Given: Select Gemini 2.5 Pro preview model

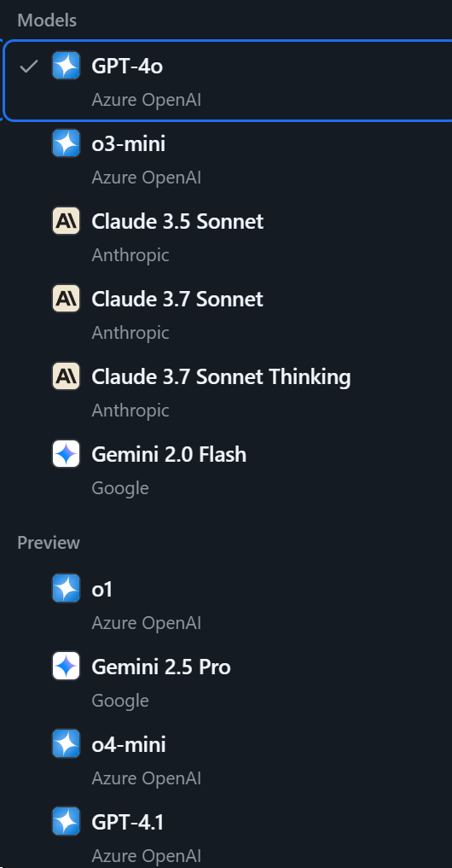Looking at the screenshot, I should 228,681.
